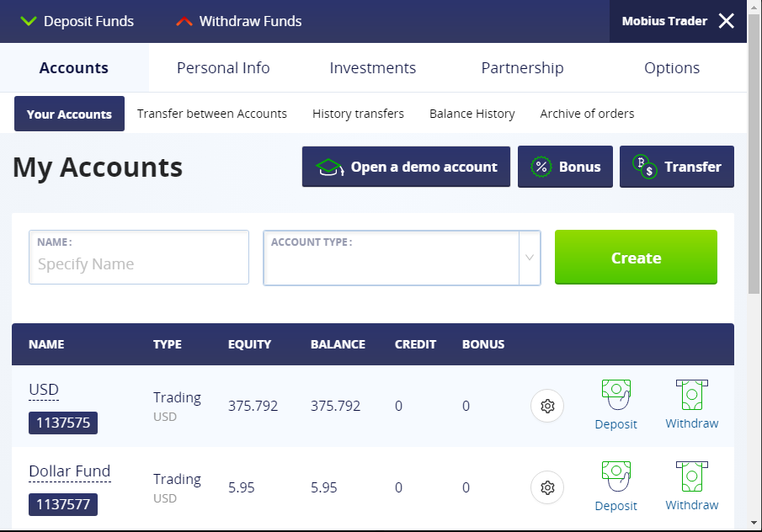Close the Mobius Trader panel with X
The image size is (762, 532).
[x=727, y=21]
